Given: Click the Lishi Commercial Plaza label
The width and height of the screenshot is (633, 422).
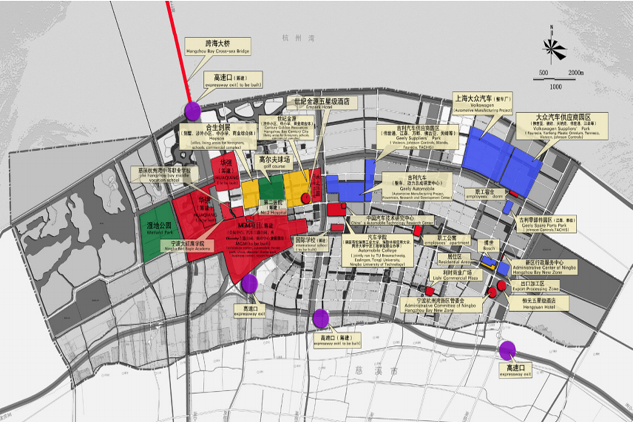Looking at the screenshot, I should 455,275.
